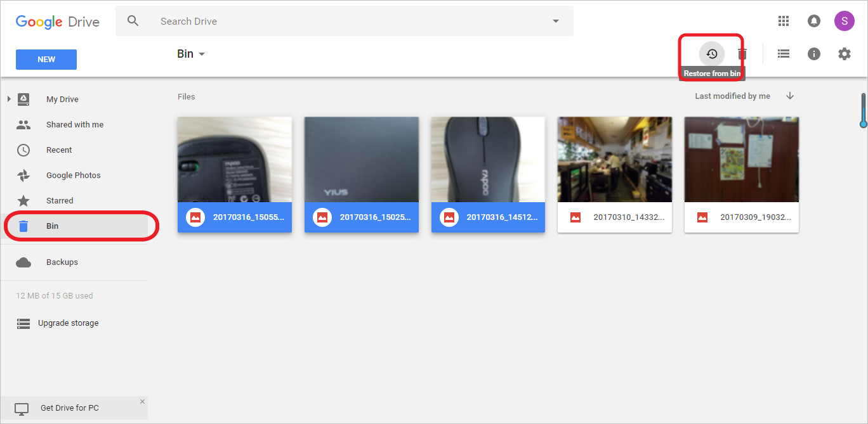This screenshot has width=868, height=424.
Task: Switch to list view layout
Action: pyautogui.click(x=784, y=54)
